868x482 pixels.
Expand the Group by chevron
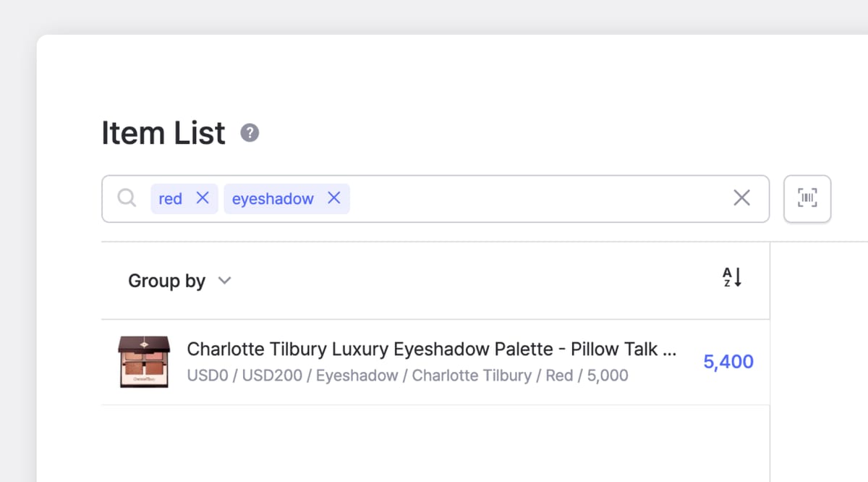coord(225,281)
